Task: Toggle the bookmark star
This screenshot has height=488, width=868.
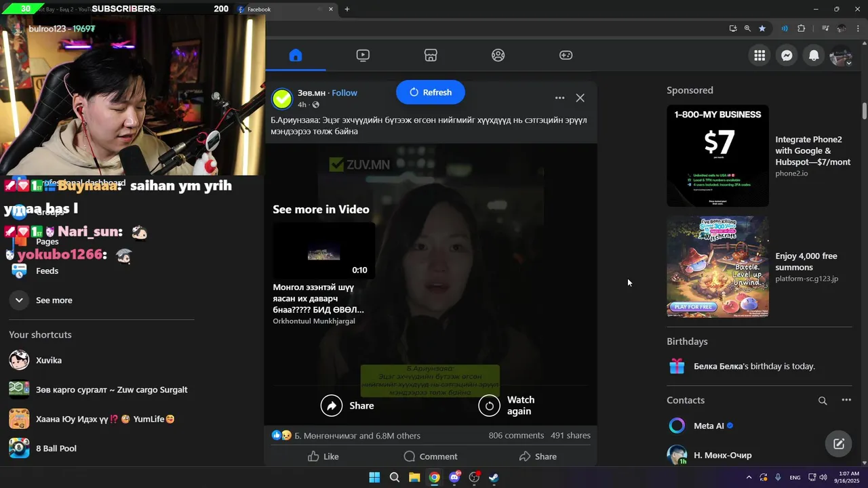Action: pyautogui.click(x=762, y=28)
